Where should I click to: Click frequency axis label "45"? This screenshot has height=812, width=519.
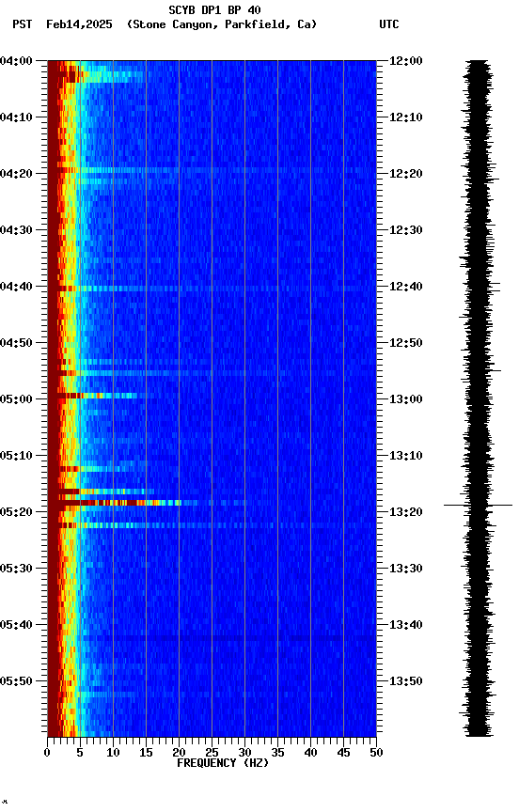(343, 753)
